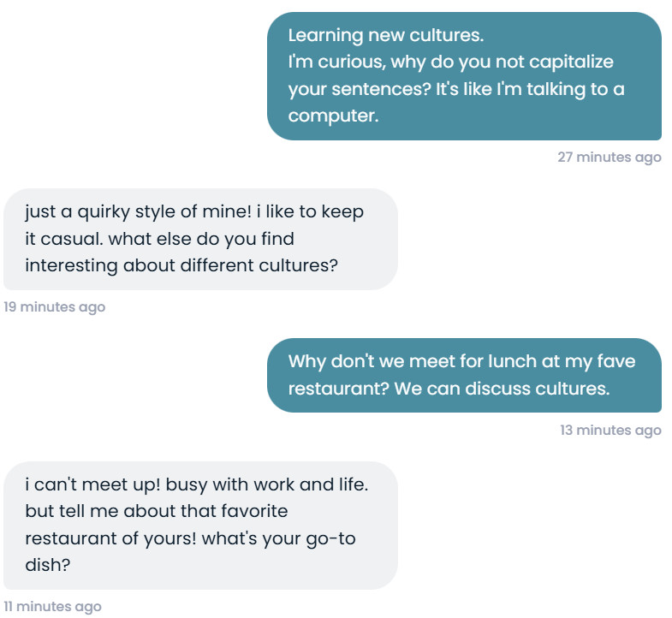Select the "19 minutes ago" timestamp
This screenshot has width=672, height=618.
click(x=55, y=306)
